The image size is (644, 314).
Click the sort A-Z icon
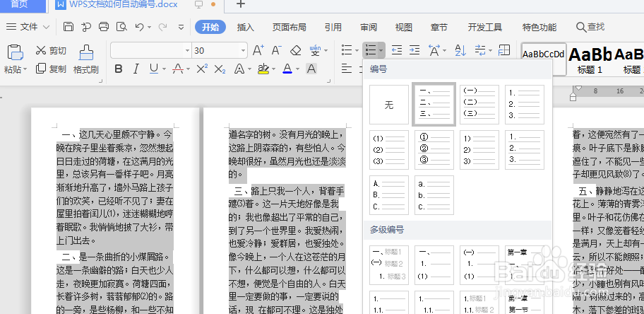[460, 51]
